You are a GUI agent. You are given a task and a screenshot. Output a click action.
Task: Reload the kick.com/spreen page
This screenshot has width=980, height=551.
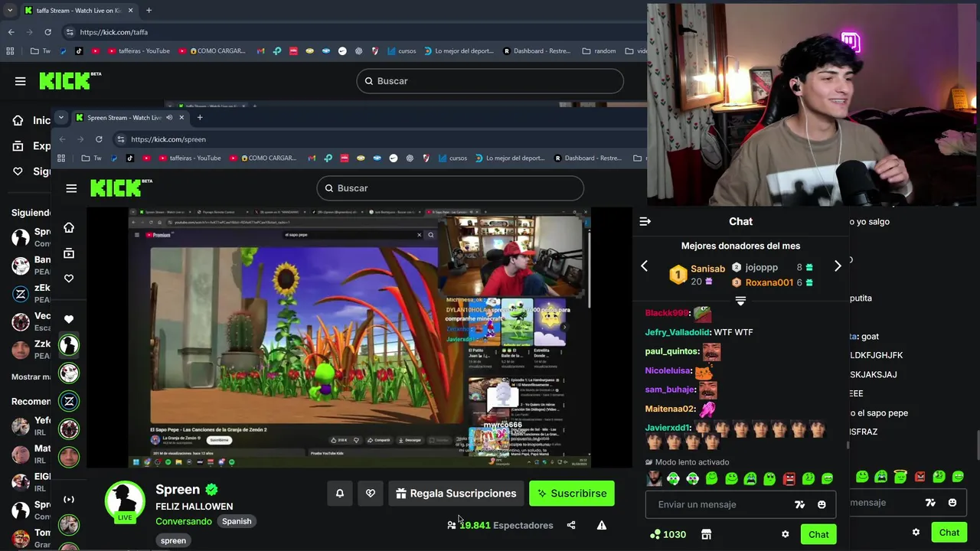coord(99,139)
